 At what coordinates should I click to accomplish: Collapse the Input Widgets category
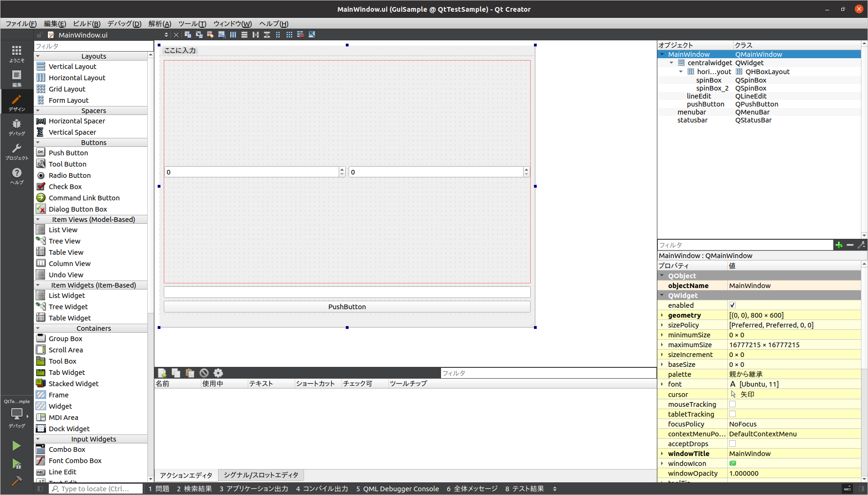tap(38, 439)
